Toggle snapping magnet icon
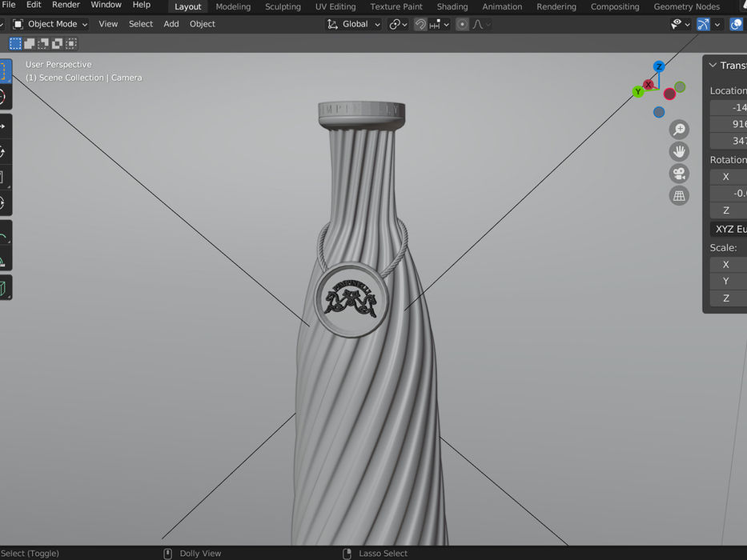Viewport: 747px width, 560px height. [420, 24]
